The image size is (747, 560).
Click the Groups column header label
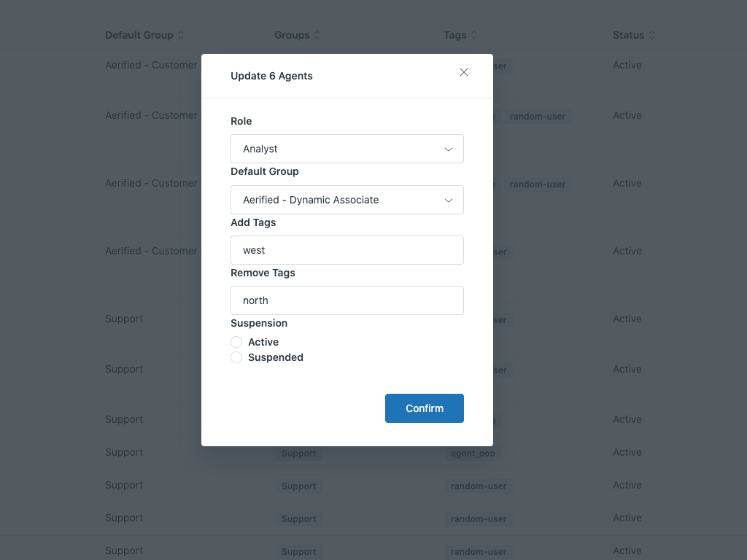point(292,35)
